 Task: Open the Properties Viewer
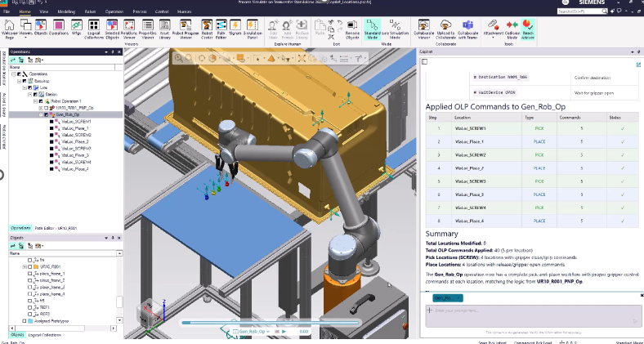147,29
